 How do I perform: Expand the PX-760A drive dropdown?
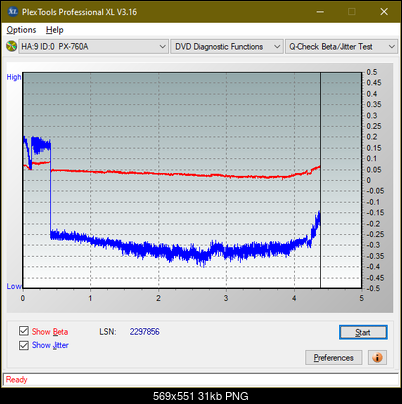pyautogui.click(x=93, y=46)
